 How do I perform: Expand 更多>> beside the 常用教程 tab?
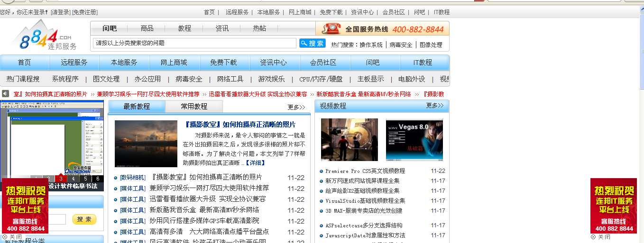[296, 107]
